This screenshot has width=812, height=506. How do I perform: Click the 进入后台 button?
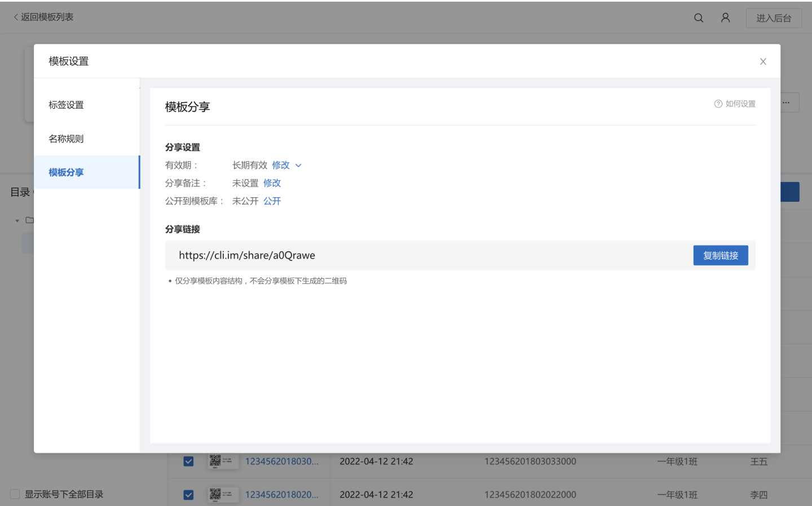pos(774,18)
